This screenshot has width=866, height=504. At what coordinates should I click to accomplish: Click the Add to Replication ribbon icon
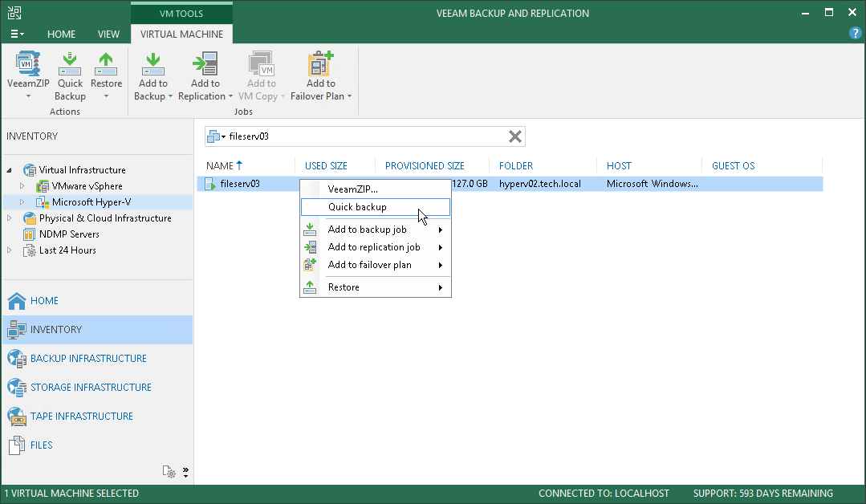[x=205, y=64]
